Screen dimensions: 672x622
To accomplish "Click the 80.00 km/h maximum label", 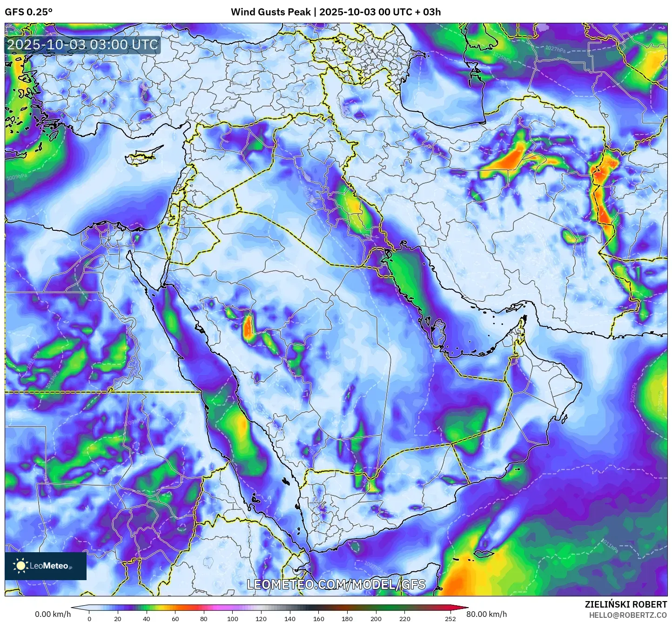I will [486, 614].
